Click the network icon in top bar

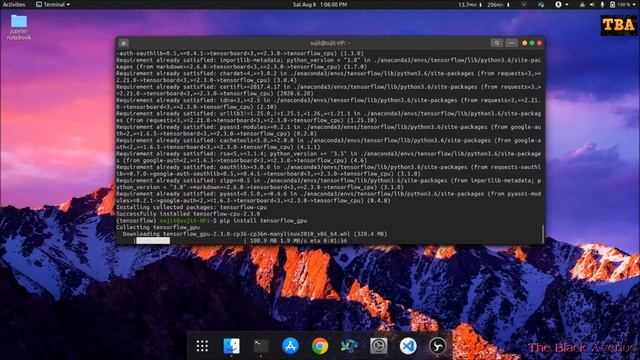[582, 4]
